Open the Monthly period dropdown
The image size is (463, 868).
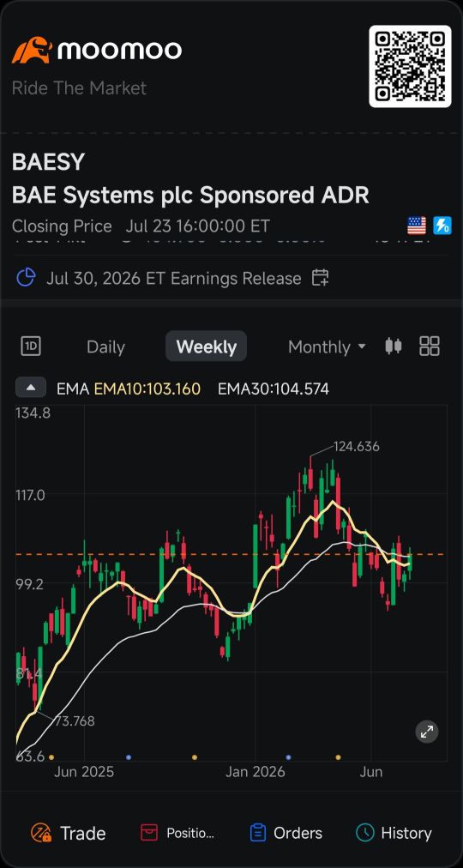tap(327, 347)
